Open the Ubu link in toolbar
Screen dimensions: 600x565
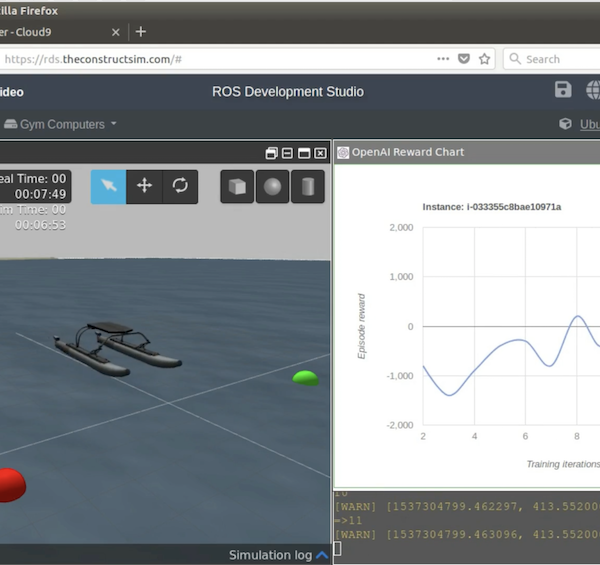click(x=590, y=124)
